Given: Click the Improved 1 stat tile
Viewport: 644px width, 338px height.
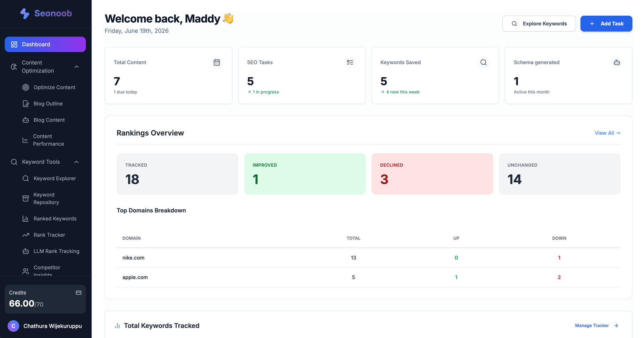Looking at the screenshot, I should [305, 174].
